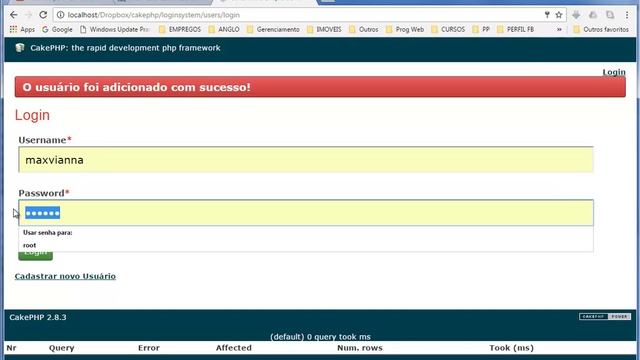The height and width of the screenshot is (360, 640).
Task: Open the Cadastrar novo Usuário link
Action: pos(65,276)
